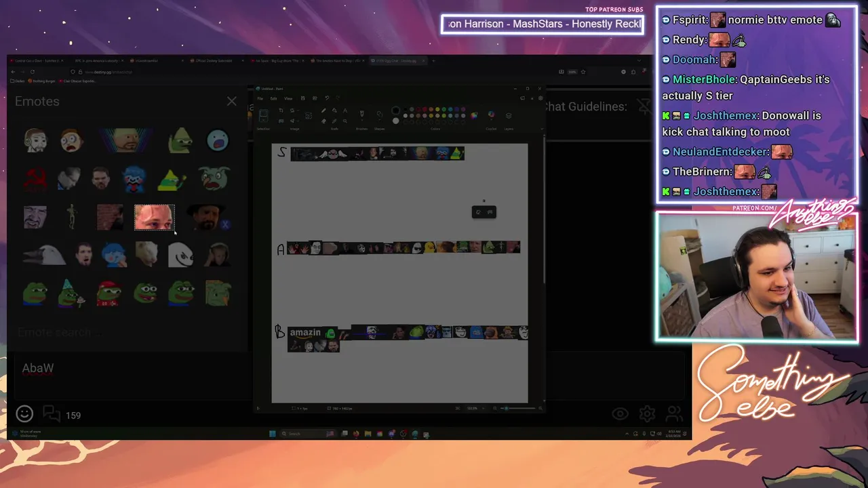This screenshot has width=868, height=488.
Task: Open Paint settings gear icon
Action: point(540,98)
